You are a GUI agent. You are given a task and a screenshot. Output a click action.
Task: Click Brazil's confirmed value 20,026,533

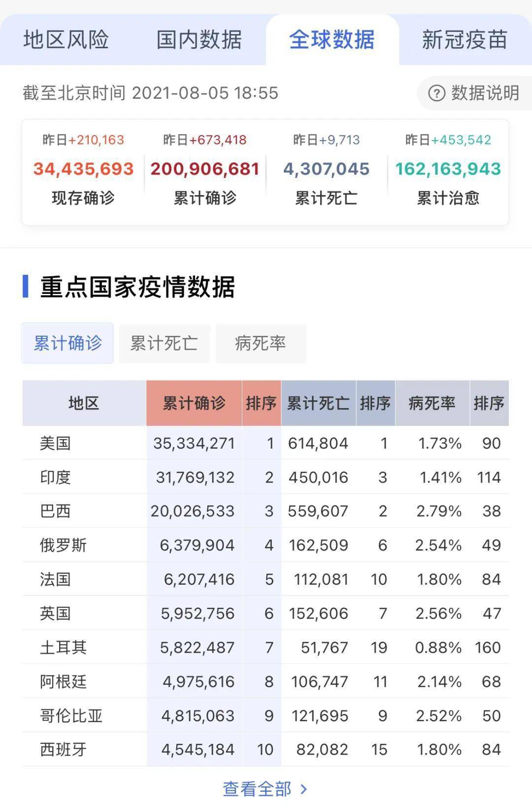[193, 511]
